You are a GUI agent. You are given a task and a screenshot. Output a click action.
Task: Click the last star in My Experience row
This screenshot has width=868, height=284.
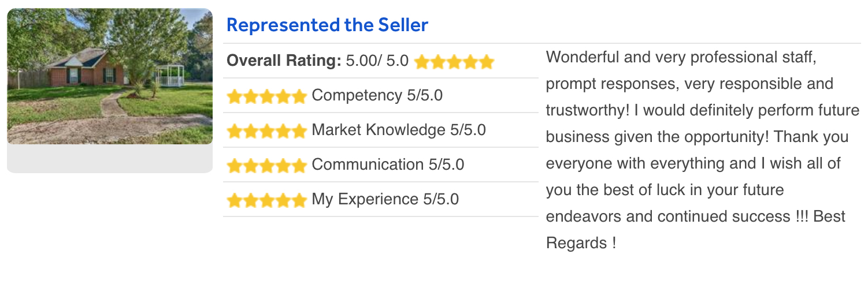298,200
